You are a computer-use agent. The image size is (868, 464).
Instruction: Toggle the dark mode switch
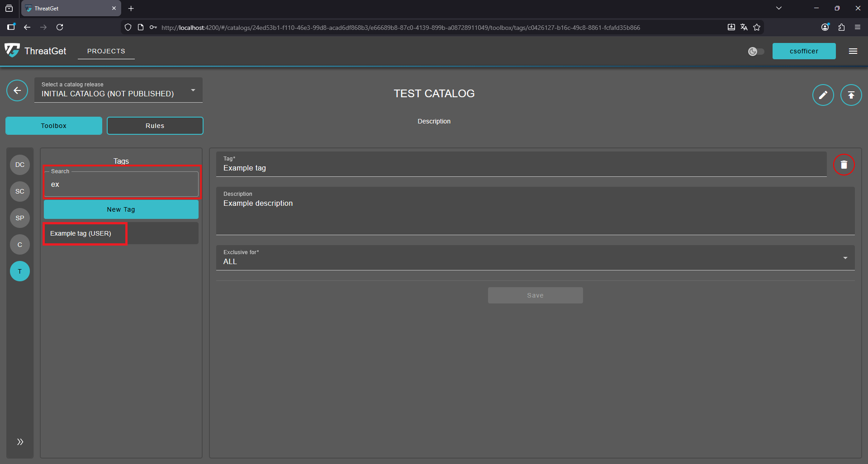pyautogui.click(x=756, y=52)
